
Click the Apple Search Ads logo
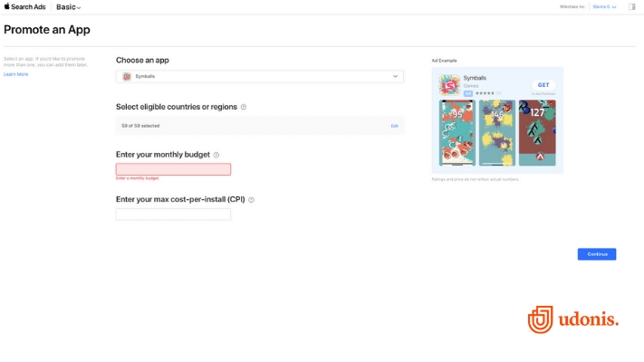[24, 7]
